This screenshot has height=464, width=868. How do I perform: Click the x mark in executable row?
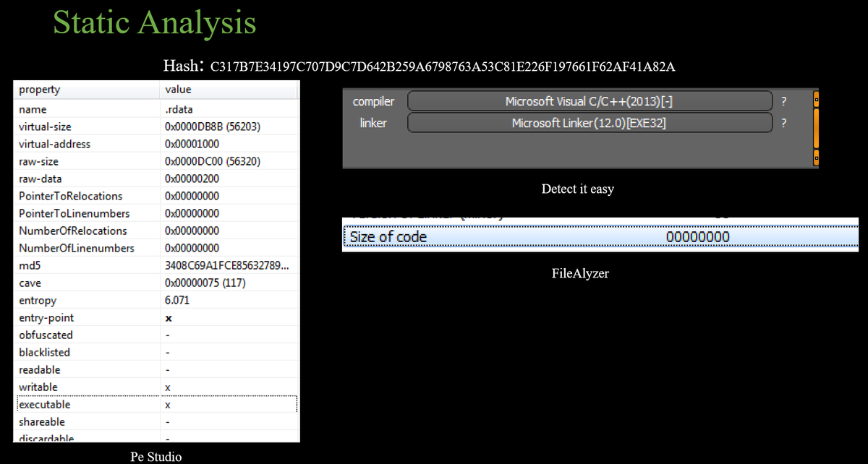(x=168, y=405)
